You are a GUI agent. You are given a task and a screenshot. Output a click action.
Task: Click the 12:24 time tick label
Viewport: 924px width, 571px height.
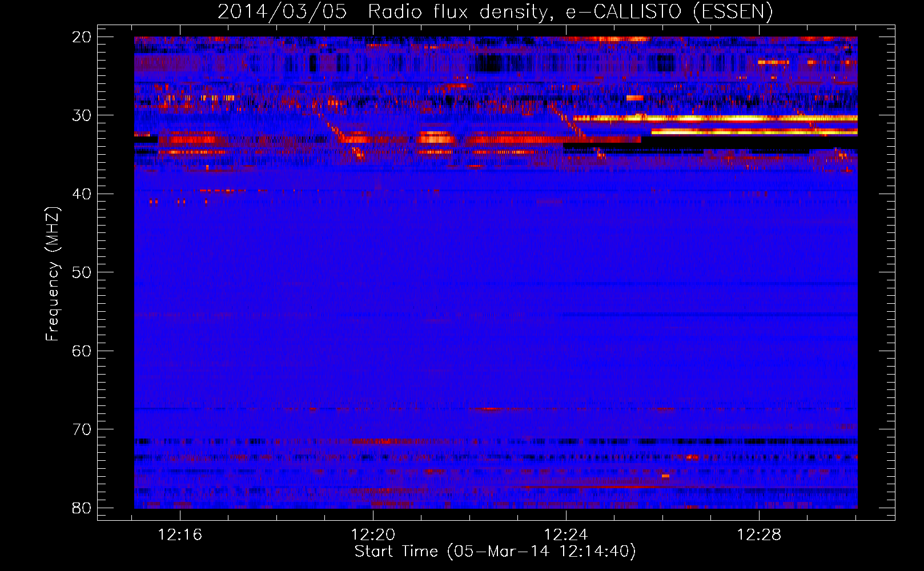[x=566, y=535]
